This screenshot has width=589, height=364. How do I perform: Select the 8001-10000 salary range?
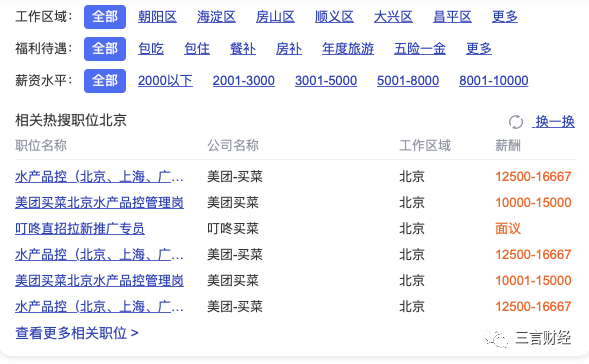pos(494,81)
